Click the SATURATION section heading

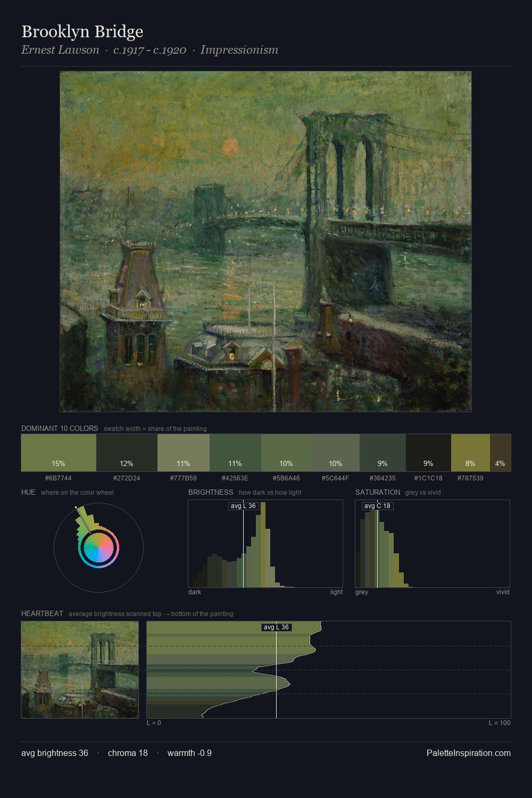378,492
